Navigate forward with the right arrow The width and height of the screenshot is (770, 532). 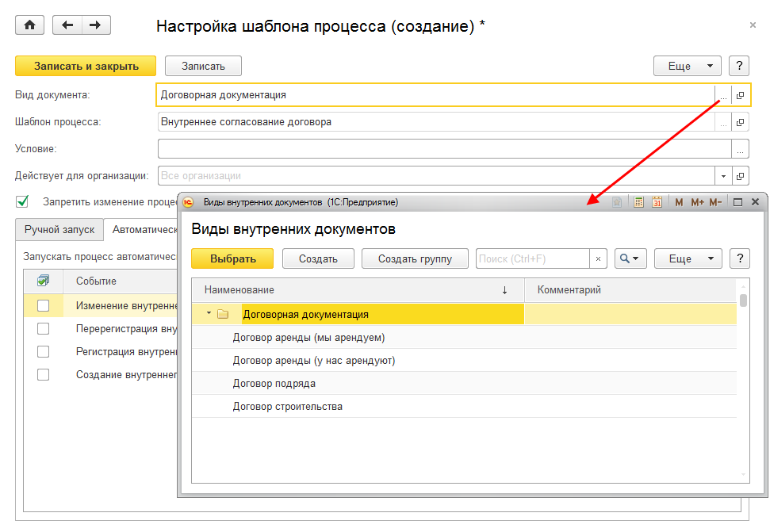(96, 25)
